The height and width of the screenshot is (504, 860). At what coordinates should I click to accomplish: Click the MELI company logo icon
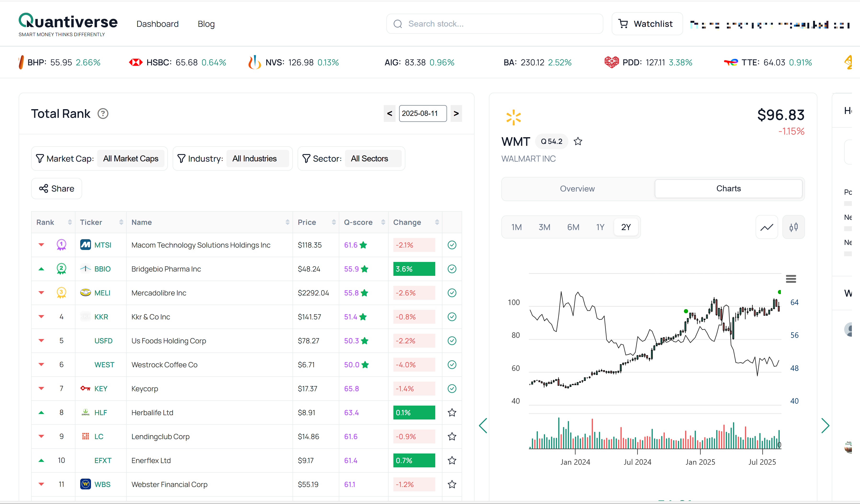click(x=85, y=292)
